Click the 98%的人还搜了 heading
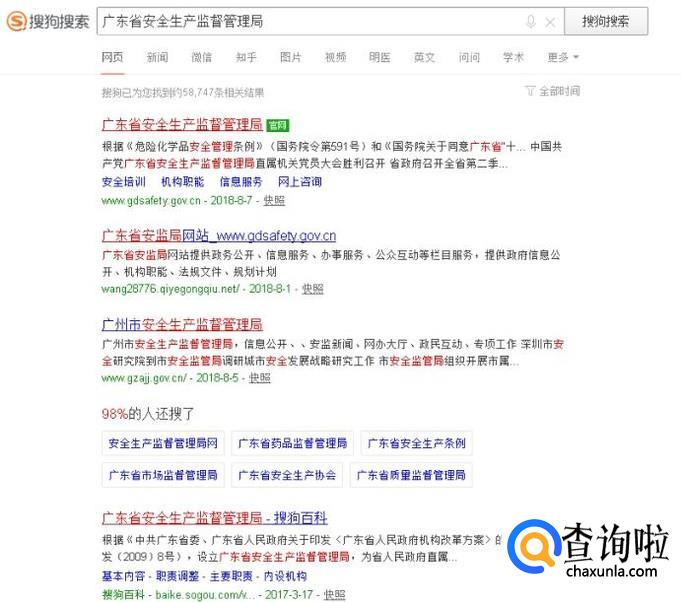 pyautogui.click(x=148, y=413)
